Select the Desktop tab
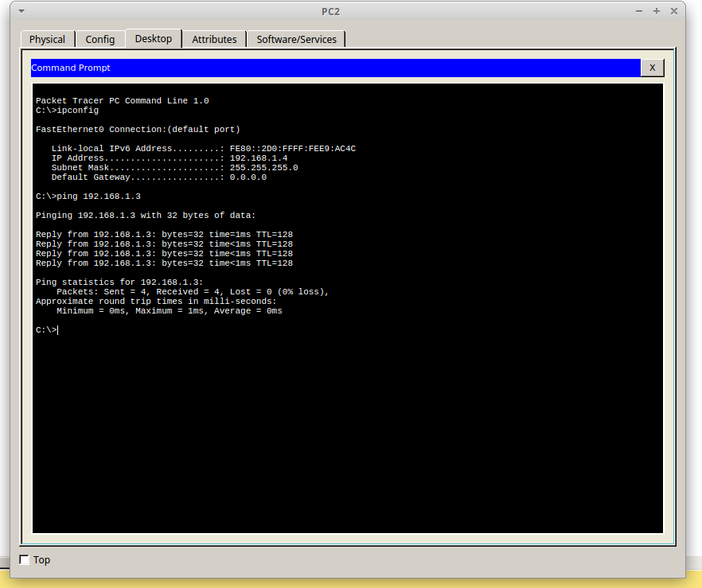 click(x=154, y=38)
